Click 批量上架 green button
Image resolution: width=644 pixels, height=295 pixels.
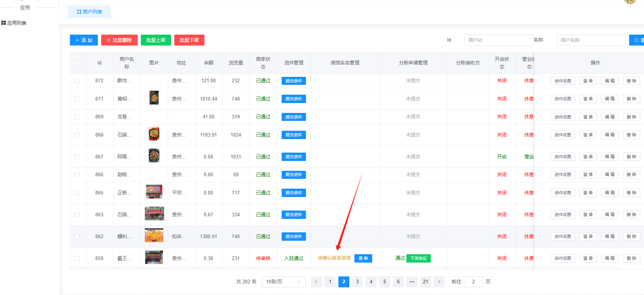(x=156, y=40)
